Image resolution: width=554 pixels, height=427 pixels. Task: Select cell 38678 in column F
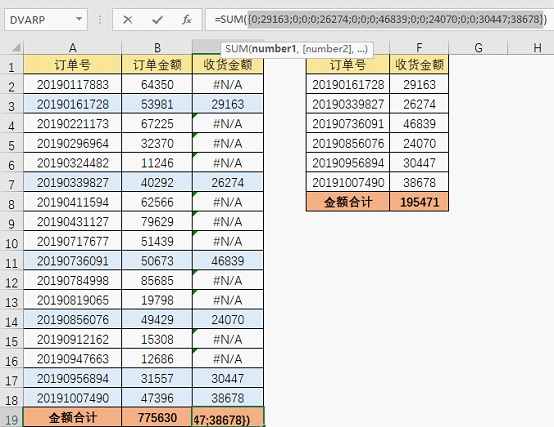tap(419, 182)
